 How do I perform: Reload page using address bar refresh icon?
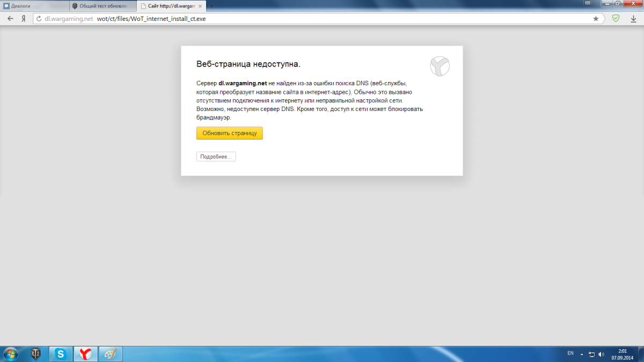point(39,18)
